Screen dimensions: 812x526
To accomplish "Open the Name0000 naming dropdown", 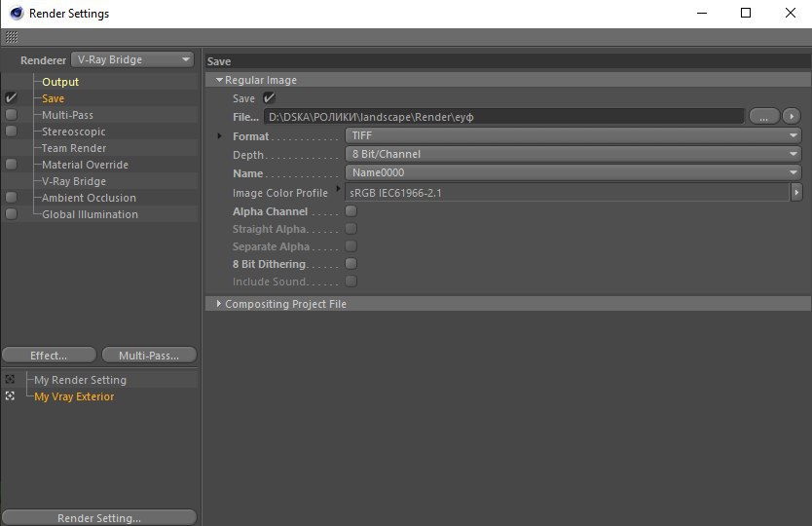I will pyautogui.click(x=572, y=172).
